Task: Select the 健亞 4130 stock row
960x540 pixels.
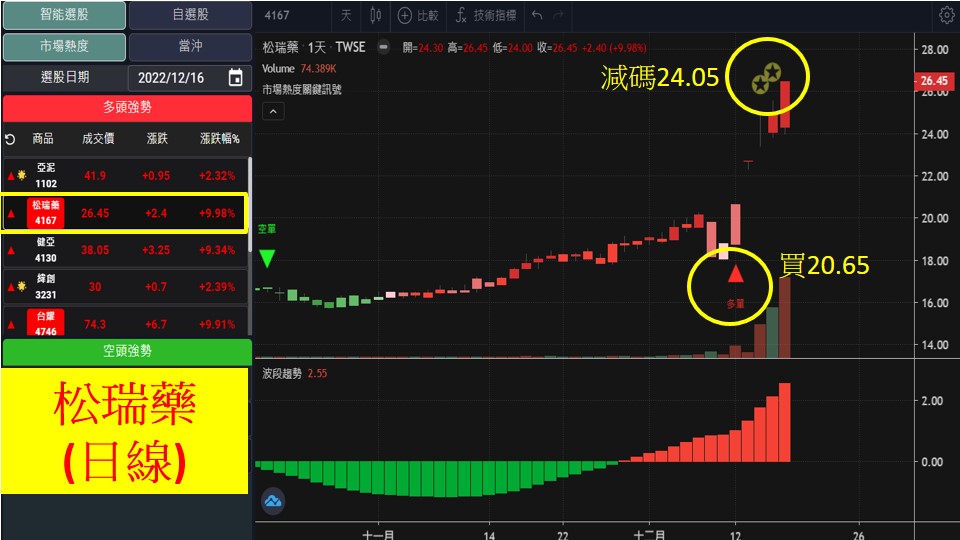Action: coord(124,249)
